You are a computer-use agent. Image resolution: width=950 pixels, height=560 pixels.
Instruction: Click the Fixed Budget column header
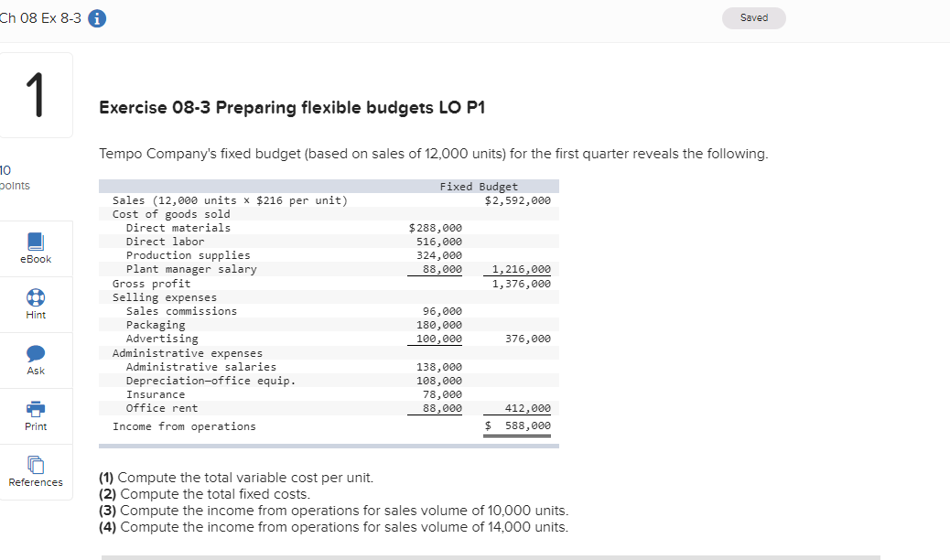coord(479,187)
